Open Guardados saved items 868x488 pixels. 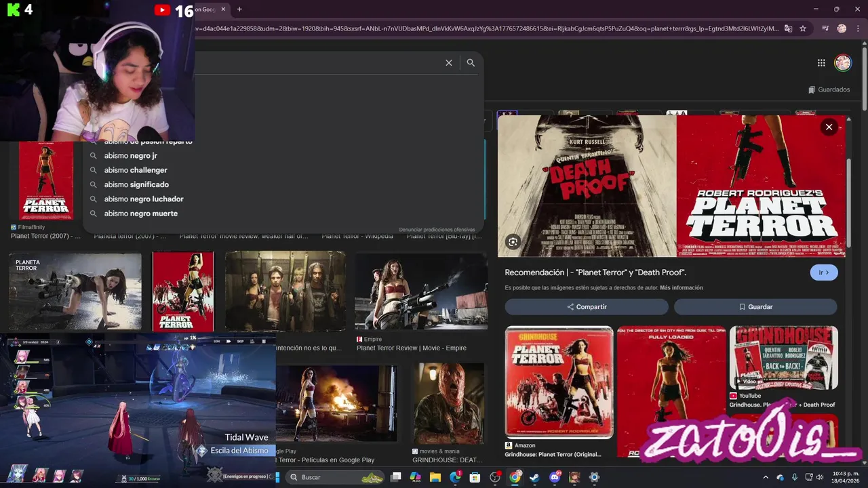pyautogui.click(x=829, y=89)
